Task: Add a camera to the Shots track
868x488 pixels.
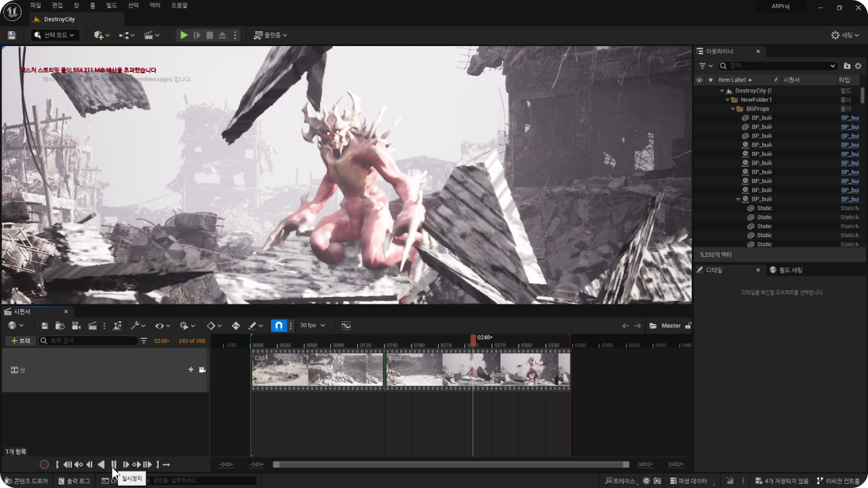Action: (202, 370)
